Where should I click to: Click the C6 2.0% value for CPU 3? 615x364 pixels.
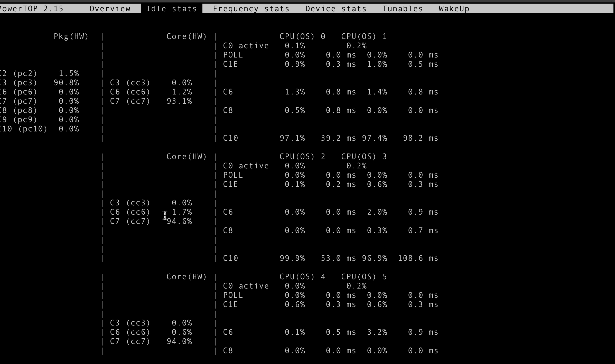coord(377,212)
